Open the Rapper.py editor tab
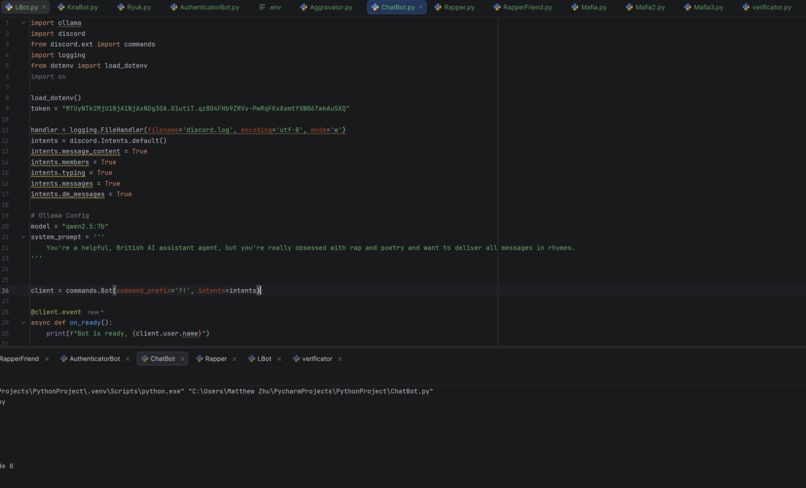The image size is (806, 488). tap(454, 7)
